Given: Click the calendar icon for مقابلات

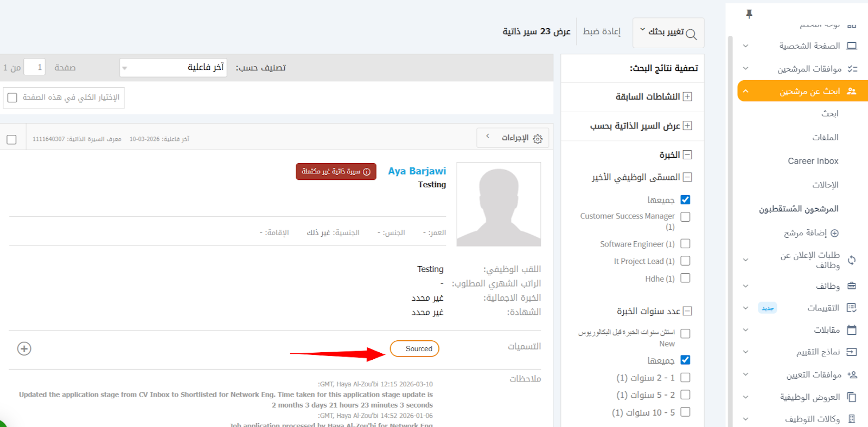Looking at the screenshot, I should [x=852, y=329].
